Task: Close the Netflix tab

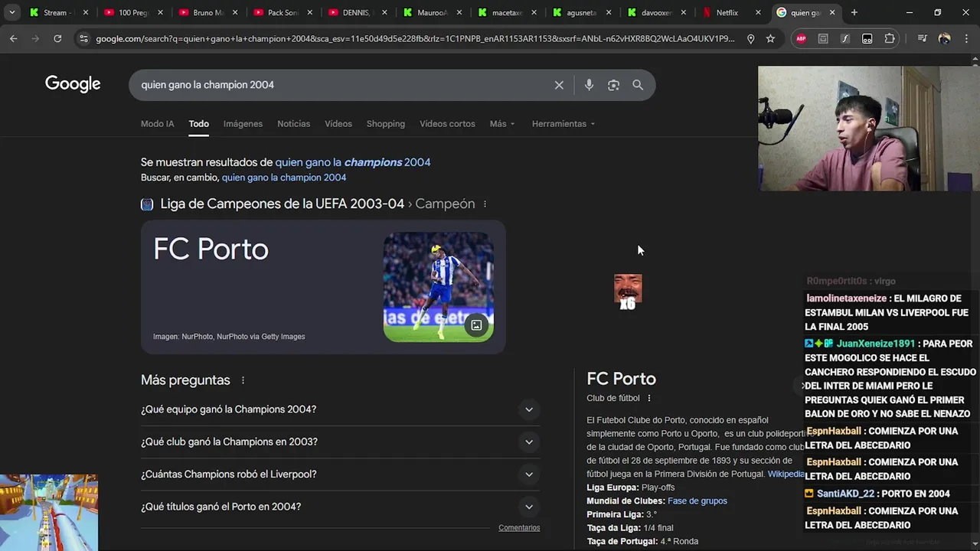Action: point(757,12)
